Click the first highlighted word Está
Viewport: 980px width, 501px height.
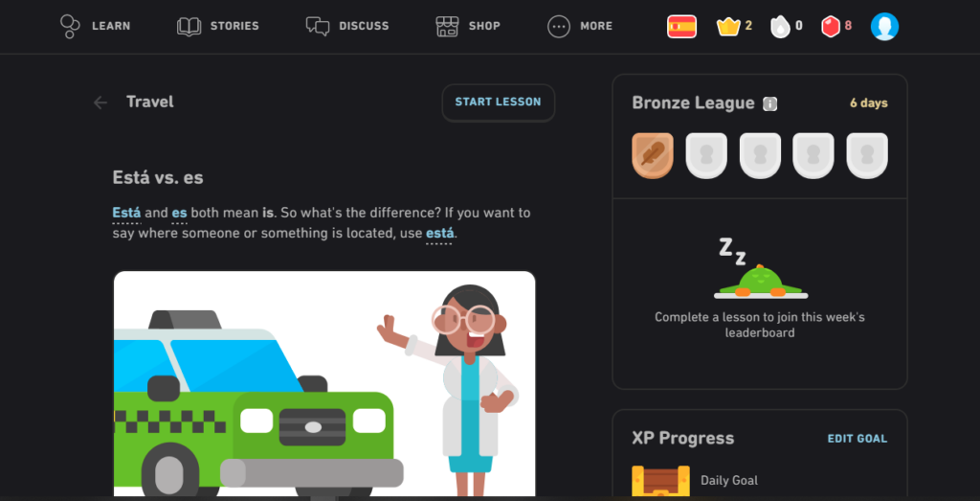127,214
